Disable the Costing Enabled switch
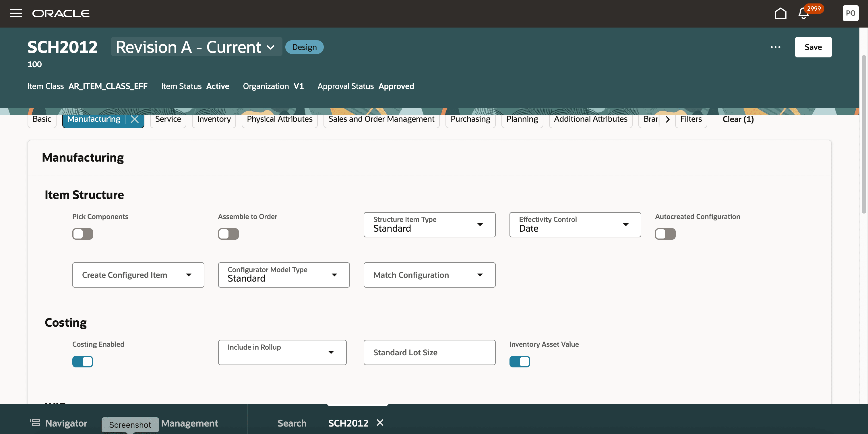This screenshot has height=434, width=868. pyautogui.click(x=83, y=362)
